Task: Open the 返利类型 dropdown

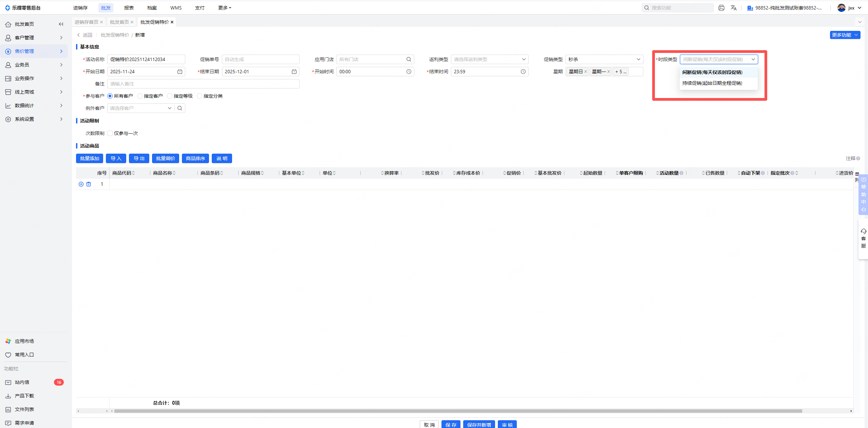Action: tap(489, 59)
